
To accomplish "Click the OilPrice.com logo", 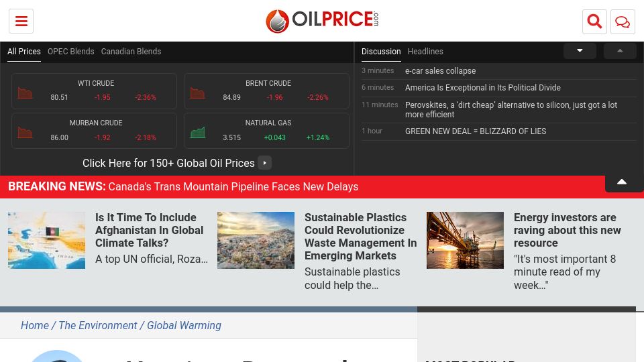I will point(322,21).
